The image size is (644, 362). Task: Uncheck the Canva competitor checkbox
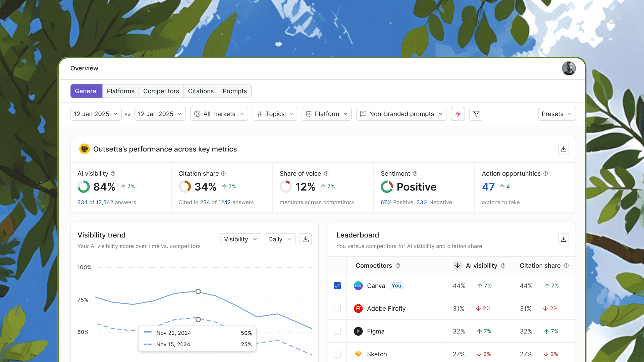tap(337, 286)
